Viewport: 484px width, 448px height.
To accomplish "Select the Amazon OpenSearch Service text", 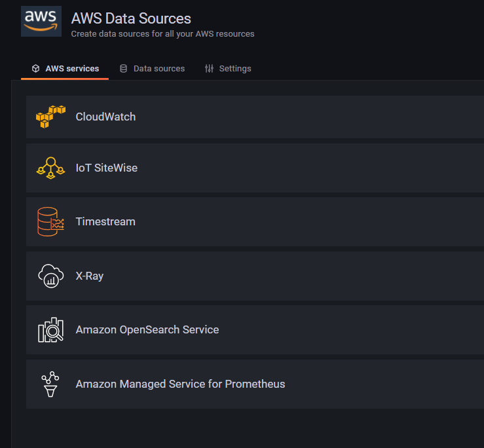I will click(147, 330).
